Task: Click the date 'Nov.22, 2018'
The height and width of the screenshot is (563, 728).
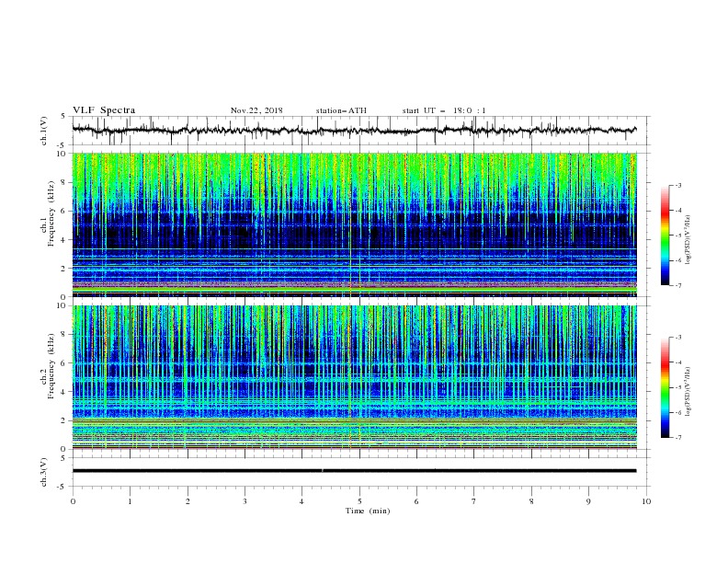Action: click(x=256, y=110)
